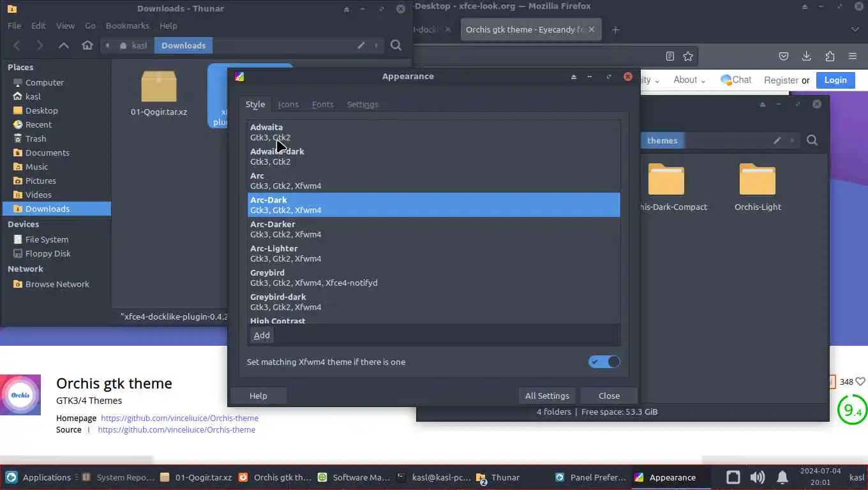The height and width of the screenshot is (490, 868).
Task: Open Source github Orchis-theme link
Action: tap(176, 429)
